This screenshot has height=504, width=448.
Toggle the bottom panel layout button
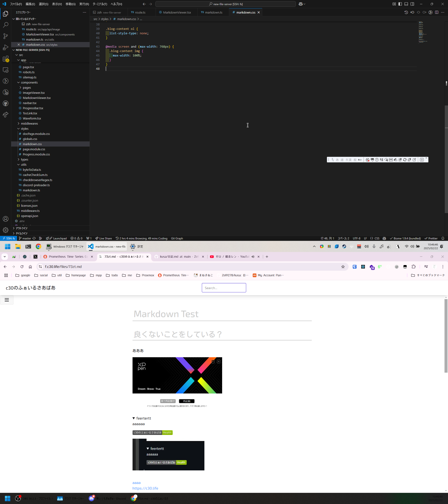pyautogui.click(x=406, y=4)
